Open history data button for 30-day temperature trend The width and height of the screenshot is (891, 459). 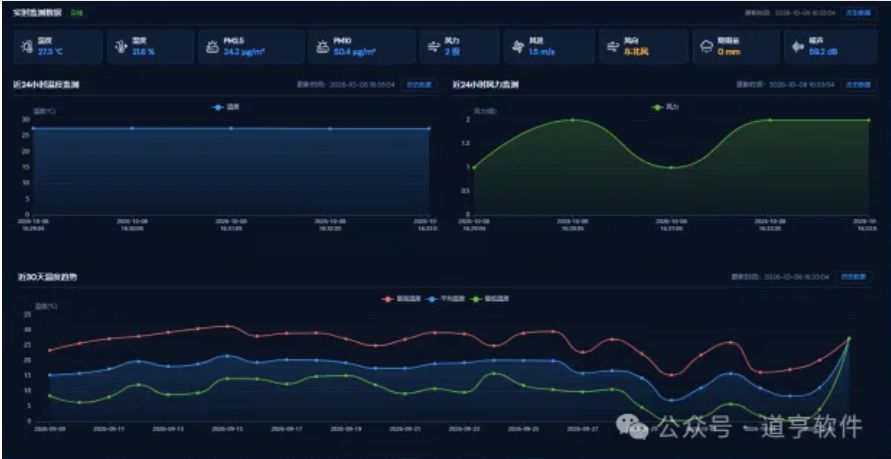[x=853, y=277]
